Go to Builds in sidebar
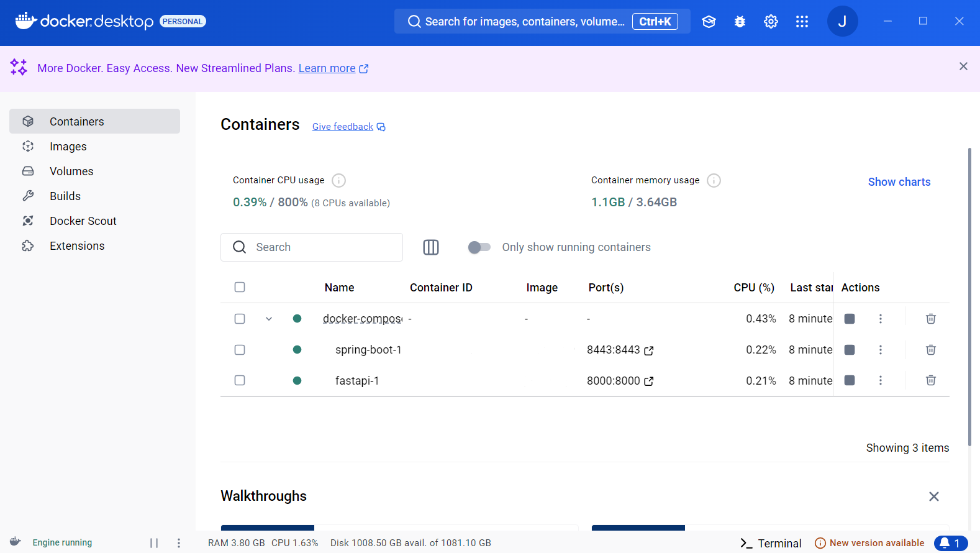Image resolution: width=980 pixels, height=553 pixels. [94, 196]
